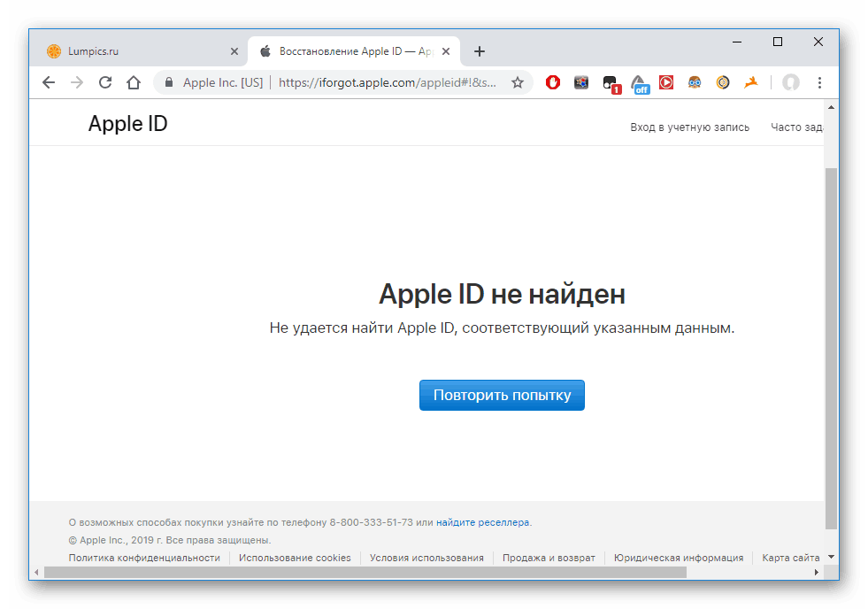
Task: Open the red play button extension
Action: 666,82
